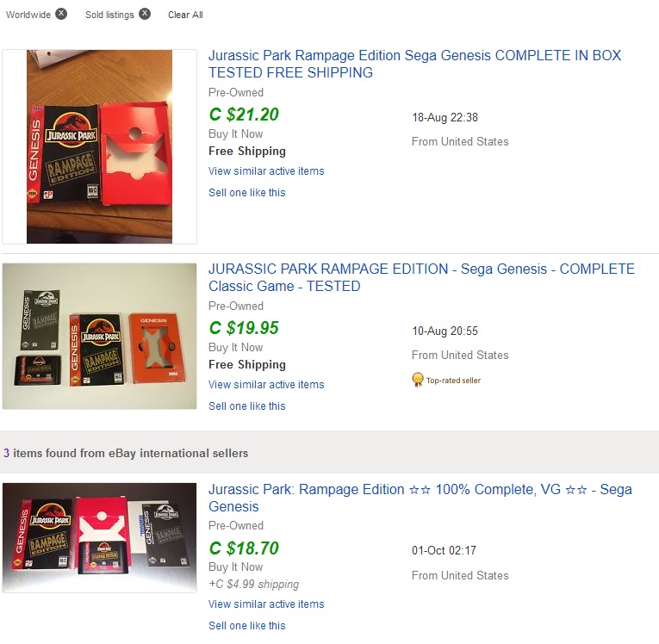Remove the Worldwide filter with its X icon
This screenshot has width=659, height=644.
(x=61, y=14)
